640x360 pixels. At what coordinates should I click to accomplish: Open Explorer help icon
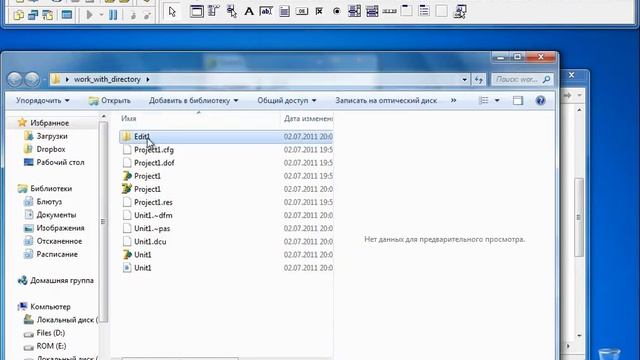(x=540, y=100)
